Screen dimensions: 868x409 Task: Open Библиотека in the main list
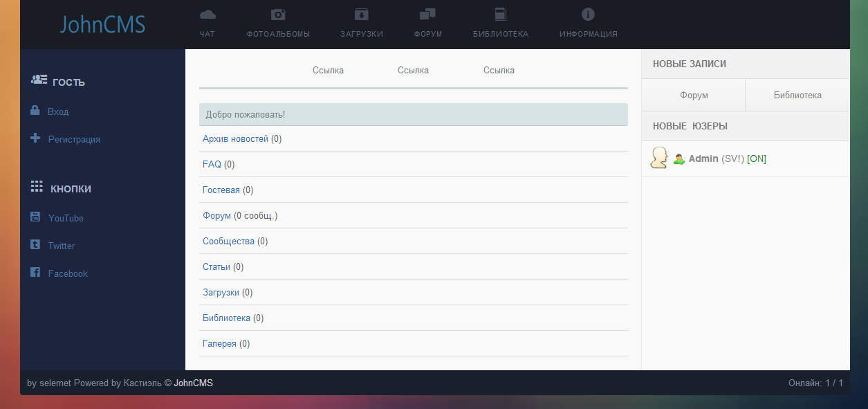point(226,318)
